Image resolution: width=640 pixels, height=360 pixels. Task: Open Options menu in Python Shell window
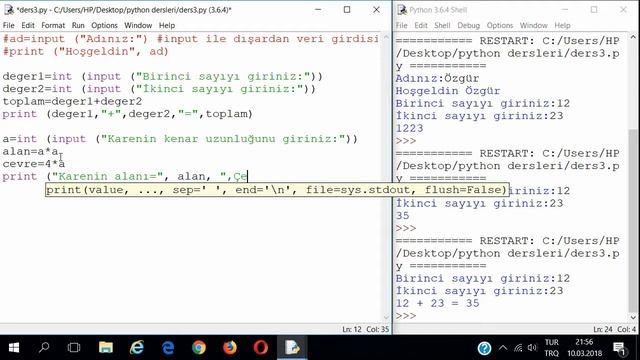pyautogui.click(x=500, y=25)
